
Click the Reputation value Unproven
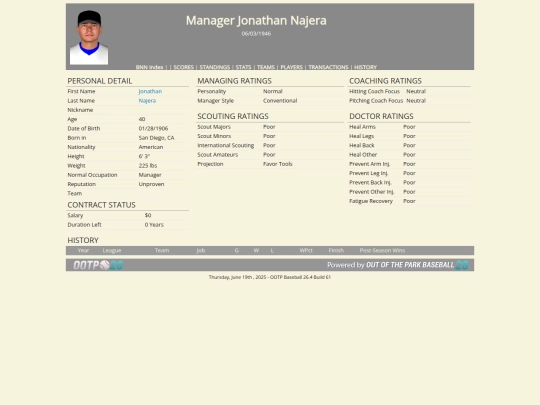point(151,184)
